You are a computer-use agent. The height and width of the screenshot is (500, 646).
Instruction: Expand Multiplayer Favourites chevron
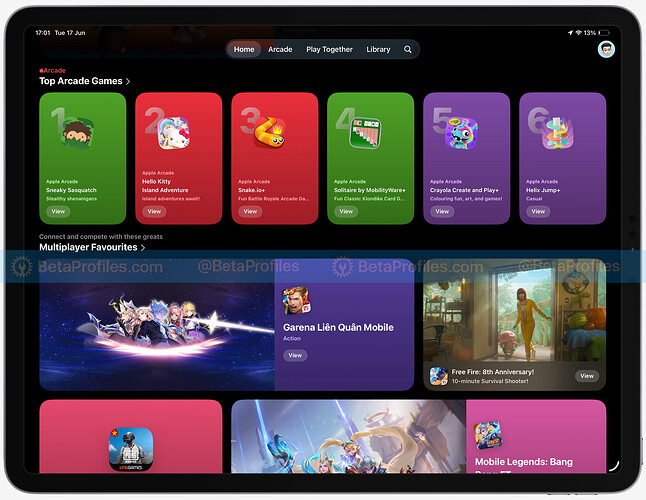pyautogui.click(x=143, y=248)
